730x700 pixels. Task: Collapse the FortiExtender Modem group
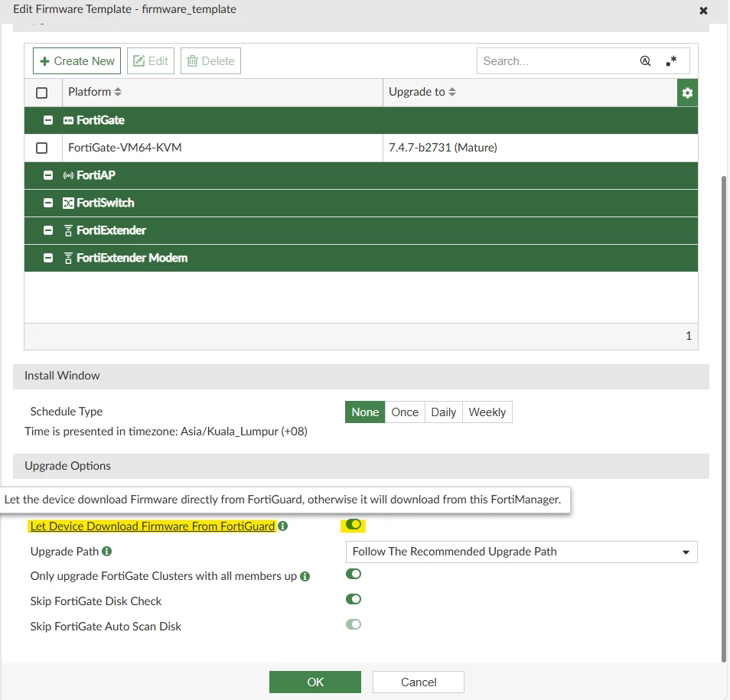tap(48, 258)
